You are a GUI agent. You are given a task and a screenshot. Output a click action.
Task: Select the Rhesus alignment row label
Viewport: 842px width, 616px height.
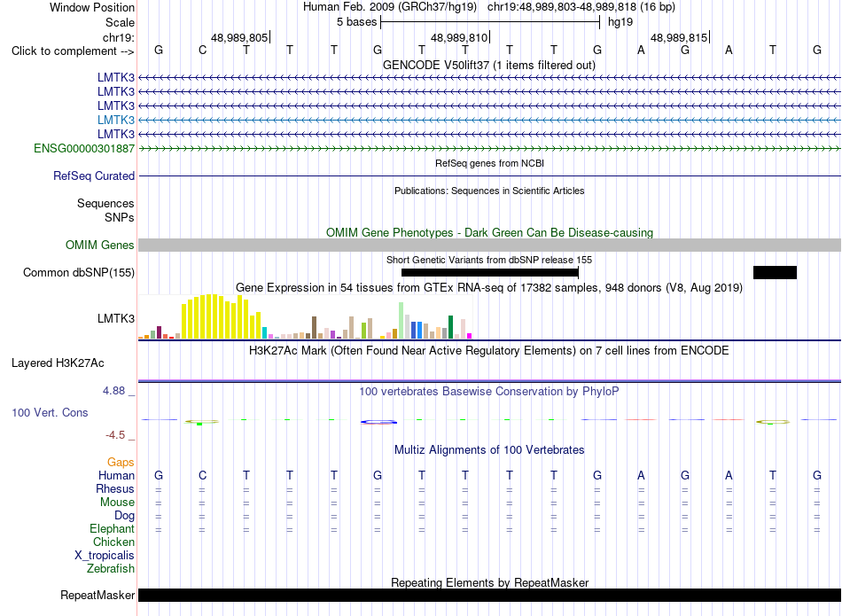click(x=115, y=488)
